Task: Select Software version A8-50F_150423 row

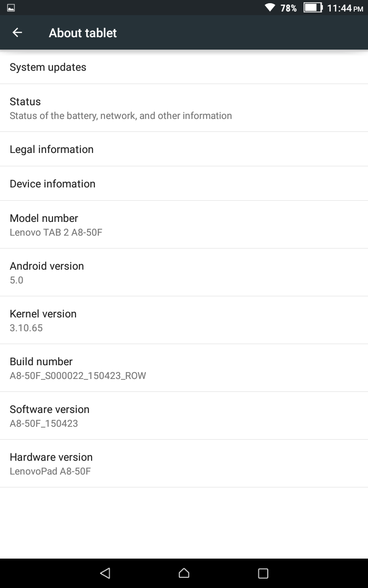Action: coord(184,416)
